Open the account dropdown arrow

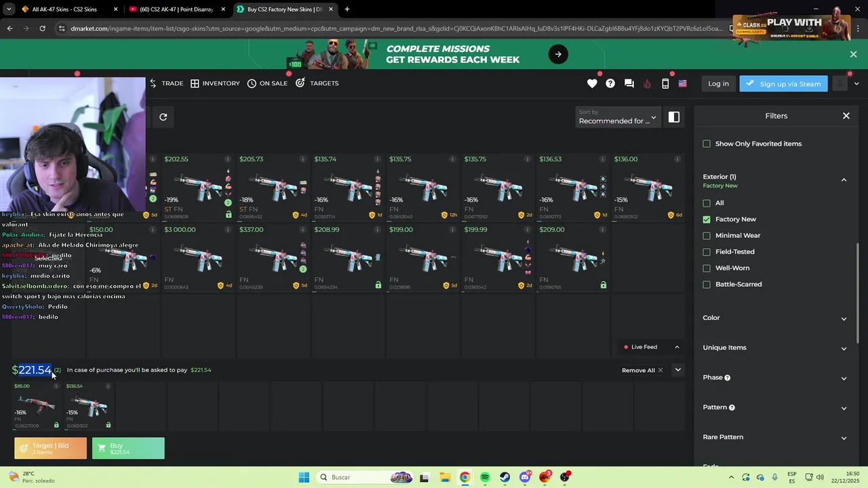click(856, 83)
